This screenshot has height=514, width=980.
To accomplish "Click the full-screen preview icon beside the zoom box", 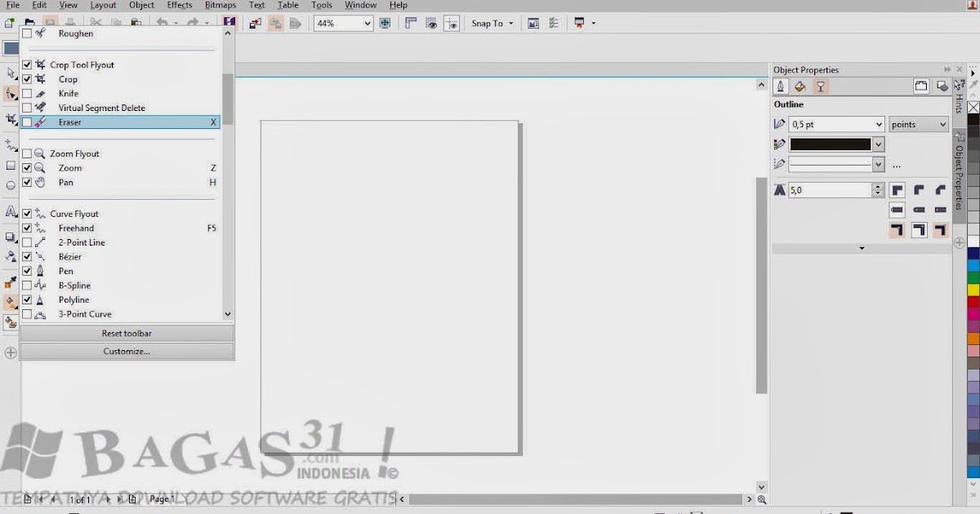I will (385, 24).
